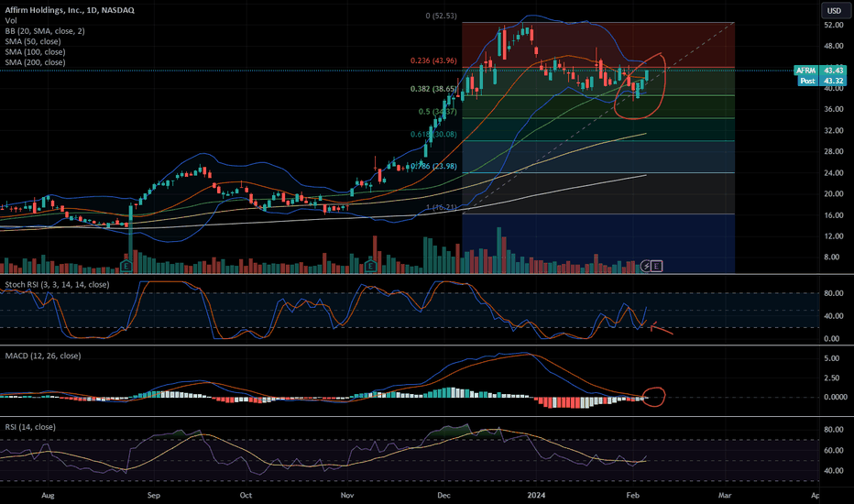Viewport: 854px width, 504px height.
Task: Click the Sep label on time axis
Action: pyautogui.click(x=154, y=495)
